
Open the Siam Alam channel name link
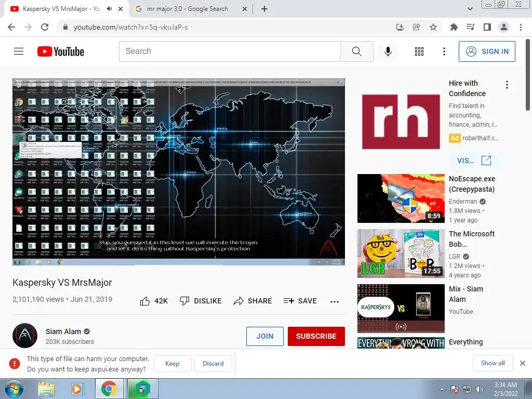63,331
